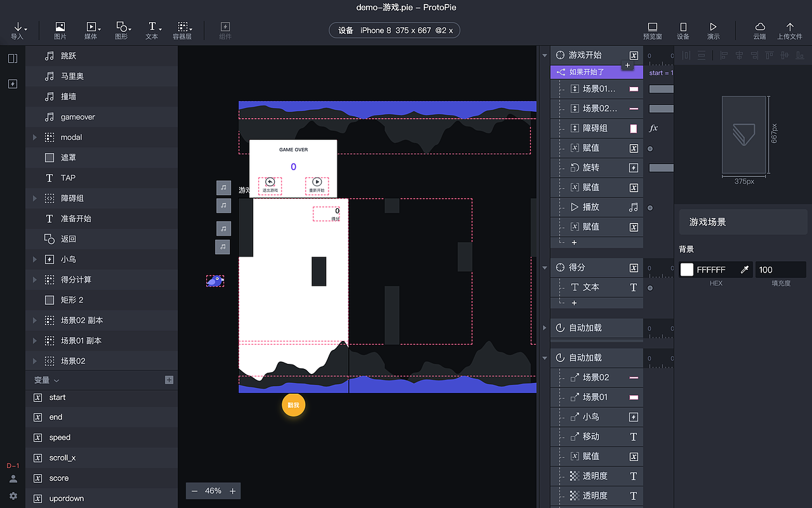Toggle the circle next to the first 赋值 response
Viewport: 812px width, 508px height.
(x=650, y=147)
